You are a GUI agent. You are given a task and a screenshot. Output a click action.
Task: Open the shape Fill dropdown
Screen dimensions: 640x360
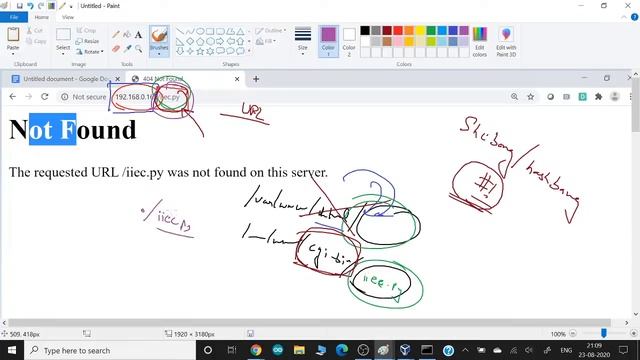click(x=266, y=41)
